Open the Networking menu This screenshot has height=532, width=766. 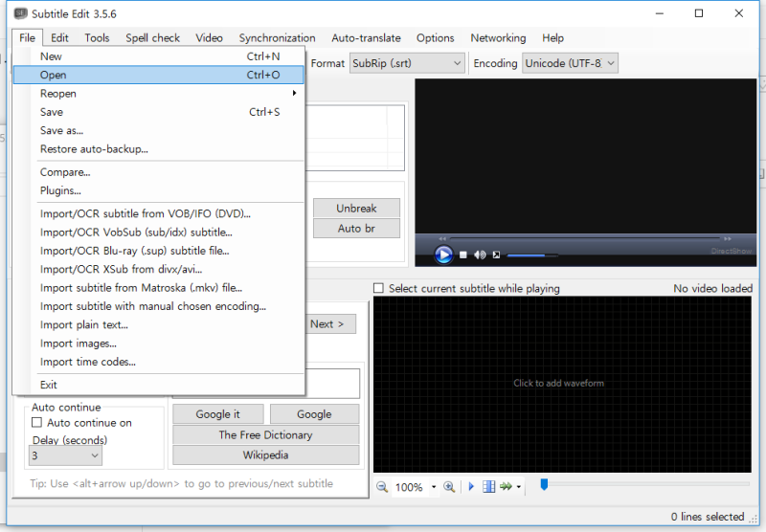[x=498, y=38]
